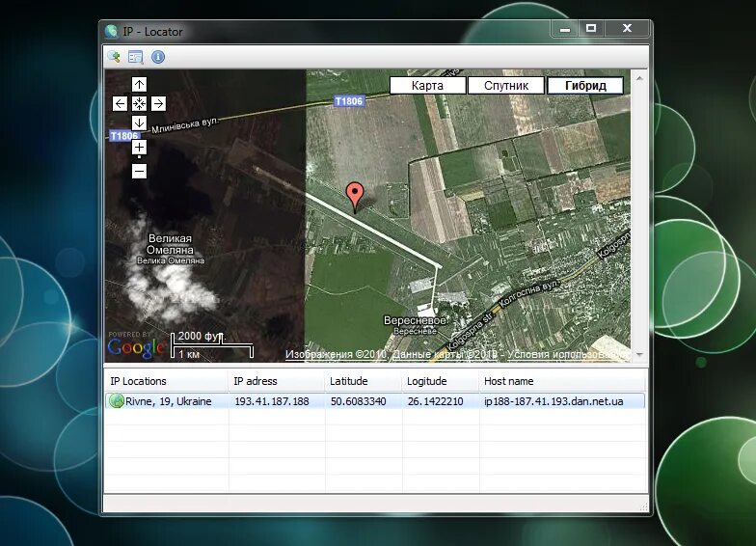Sort by Logitude column header
This screenshot has width=756, height=546.
click(441, 381)
